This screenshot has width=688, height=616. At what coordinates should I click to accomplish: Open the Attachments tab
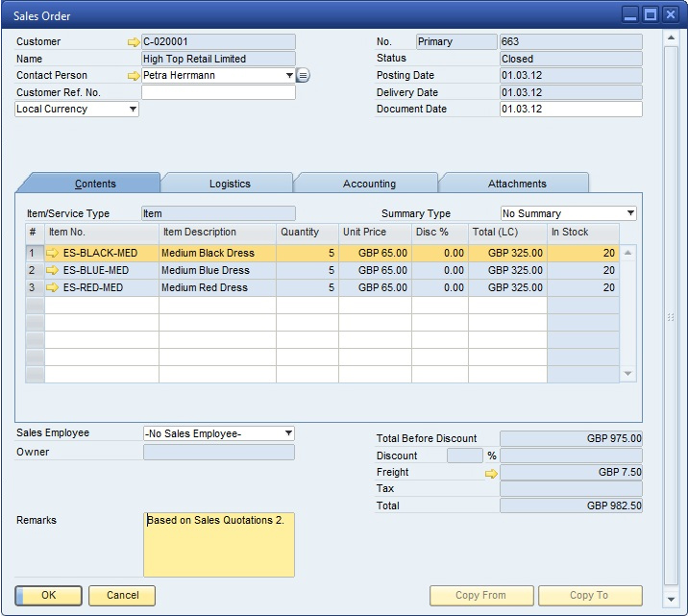pos(517,184)
